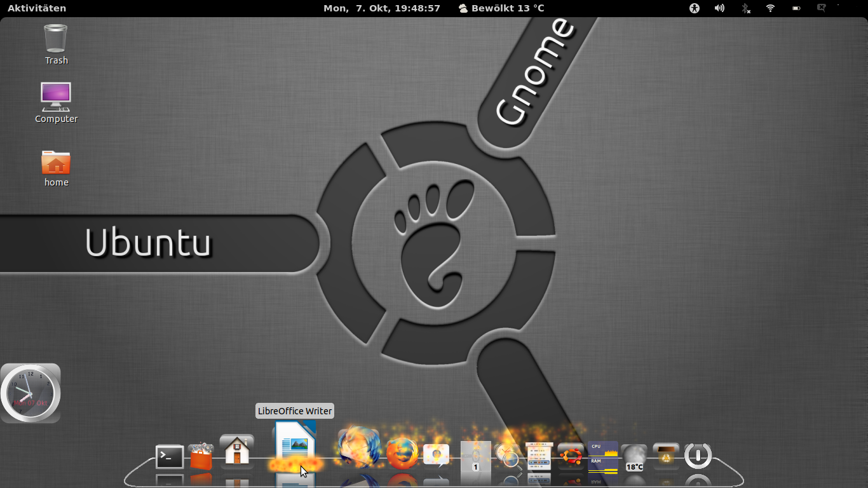Open the accessibility menu in top bar

pyautogui.click(x=695, y=8)
